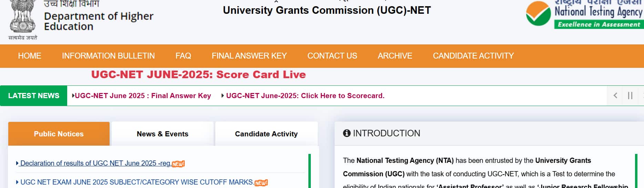Go to previous news item arrow

(615, 96)
